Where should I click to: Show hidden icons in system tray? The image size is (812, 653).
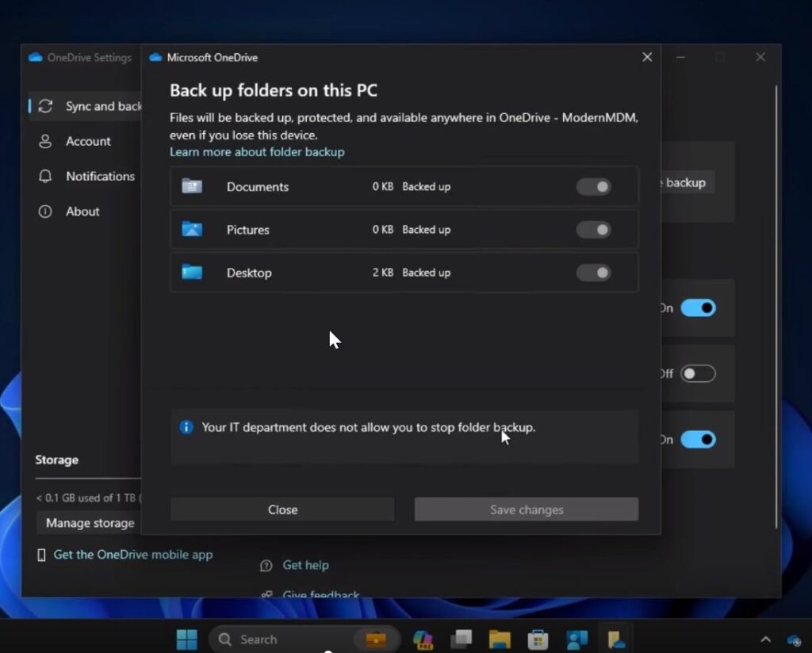765,640
